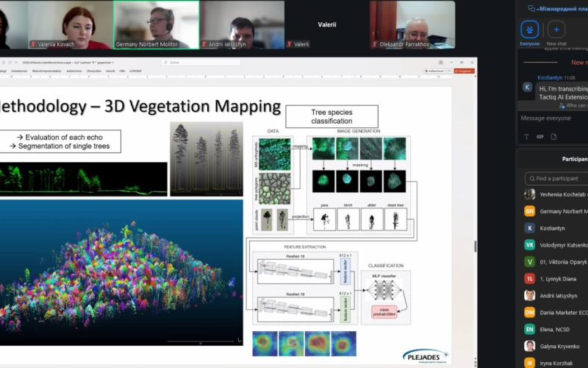Image resolution: width=588 pixels, height=368 pixels.
Task: Select Volodymyr Kutsenko's VK avatar
Action: pyautogui.click(x=529, y=245)
